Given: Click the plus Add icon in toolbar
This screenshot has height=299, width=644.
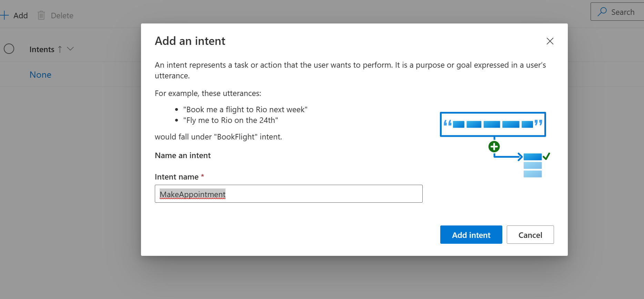Looking at the screenshot, I should coord(4,15).
